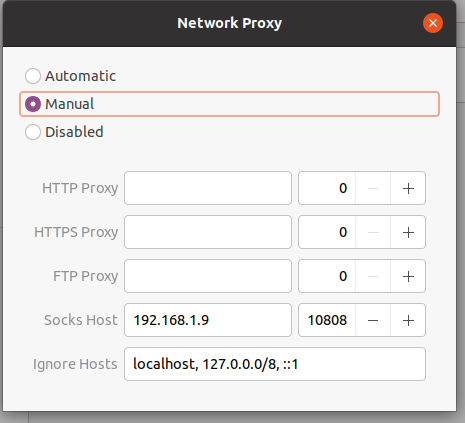Click the FTP Proxy port number field
This screenshot has height=423, width=465.
coord(327,276)
